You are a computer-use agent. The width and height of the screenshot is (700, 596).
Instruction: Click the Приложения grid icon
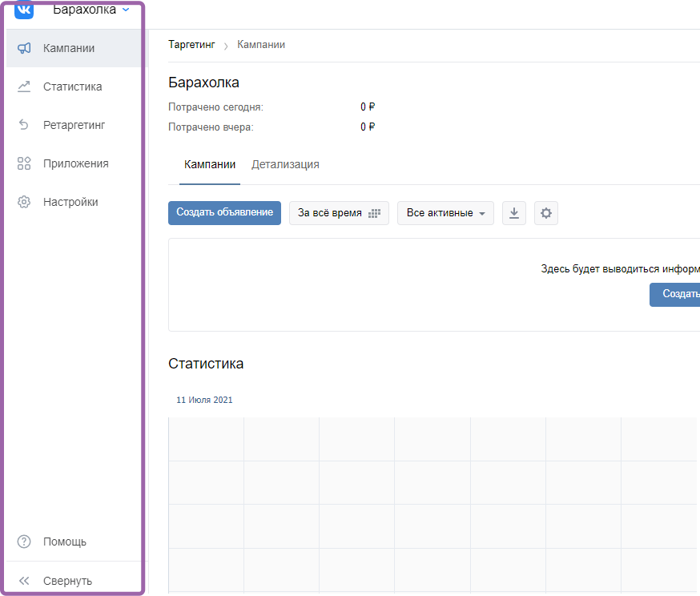tap(24, 163)
